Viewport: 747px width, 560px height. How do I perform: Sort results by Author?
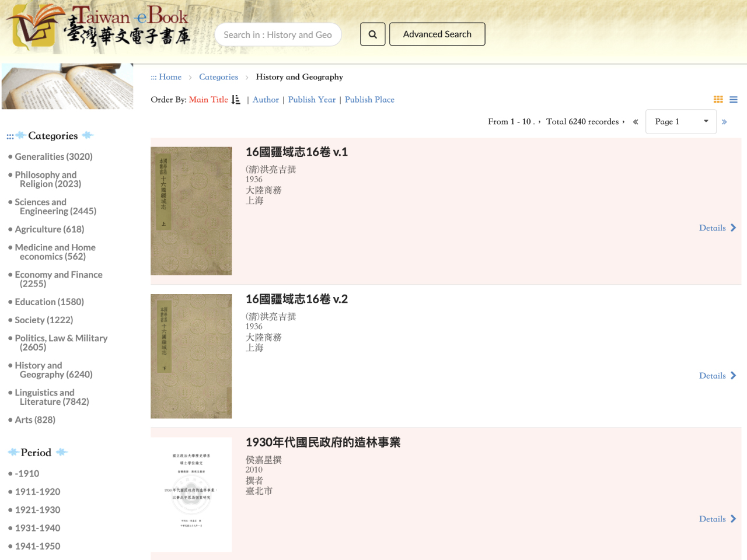pyautogui.click(x=266, y=100)
